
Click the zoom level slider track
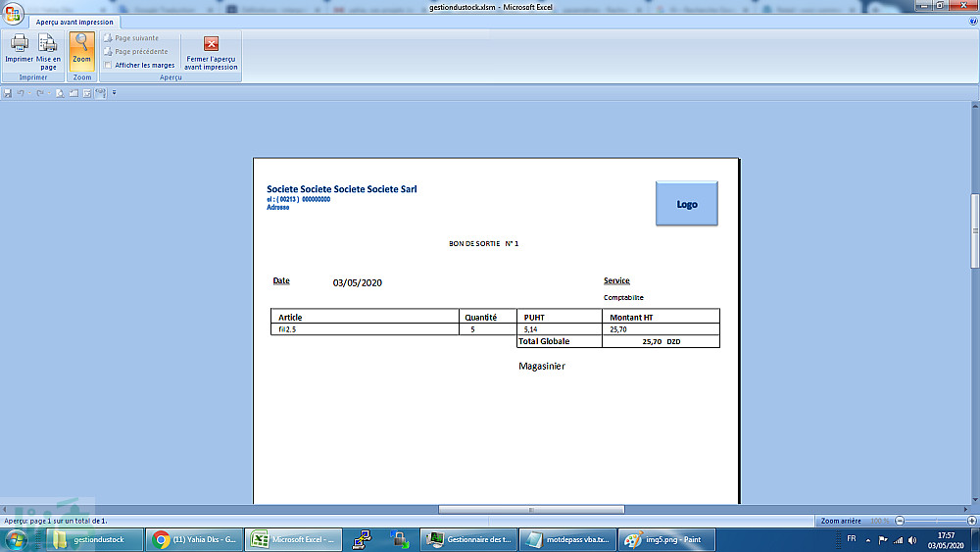pyautogui.click(x=936, y=521)
